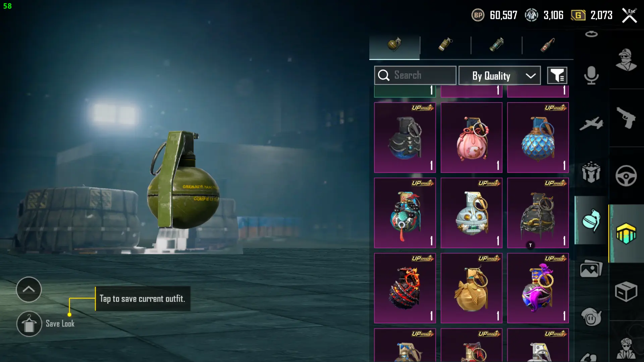
Task: Open the picture gallery category icon
Action: click(591, 268)
